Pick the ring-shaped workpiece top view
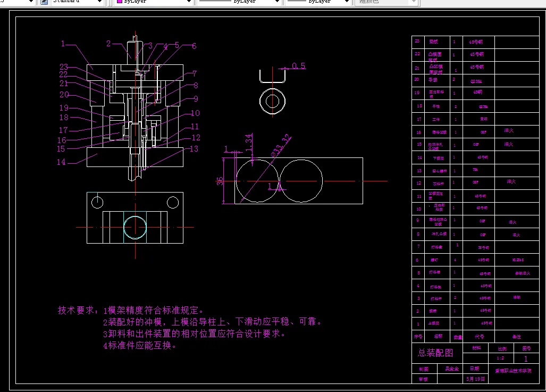Viewport: 546px width, 392px height. coord(272,102)
